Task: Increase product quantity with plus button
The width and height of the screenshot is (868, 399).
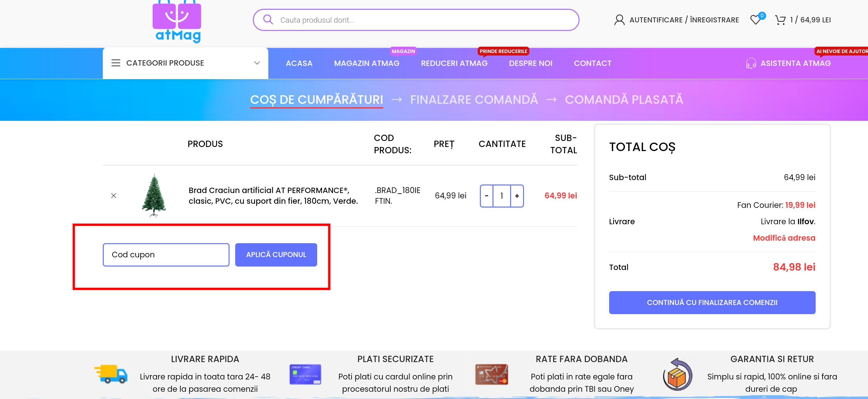Action: pyautogui.click(x=517, y=196)
